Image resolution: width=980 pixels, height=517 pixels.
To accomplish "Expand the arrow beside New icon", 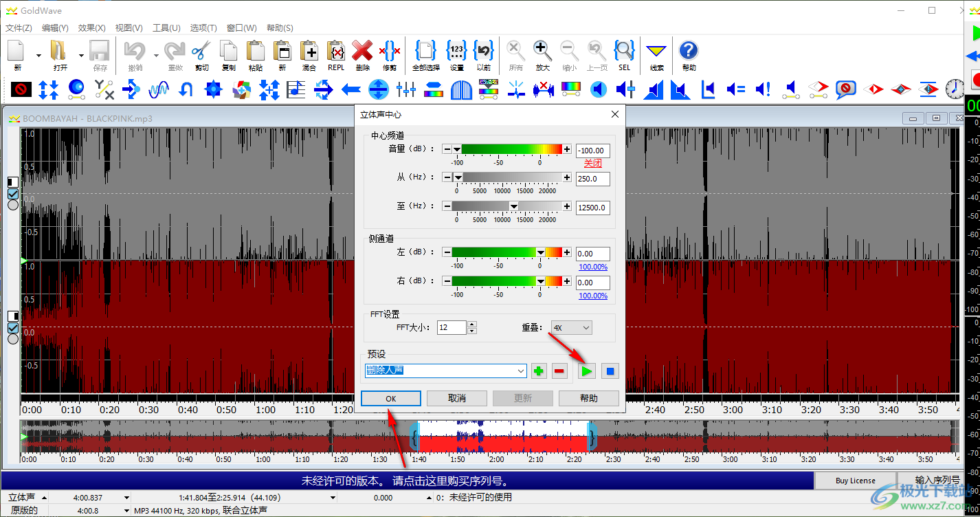I will click(38, 55).
